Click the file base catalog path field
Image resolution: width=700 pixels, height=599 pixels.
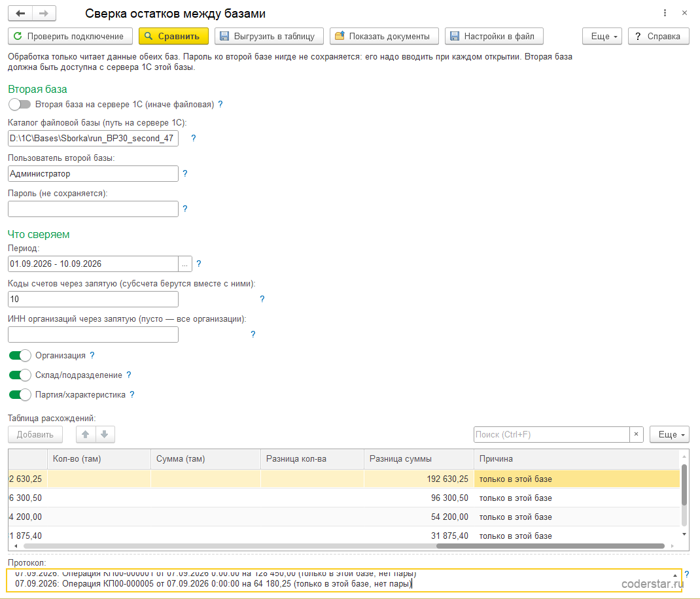94,139
